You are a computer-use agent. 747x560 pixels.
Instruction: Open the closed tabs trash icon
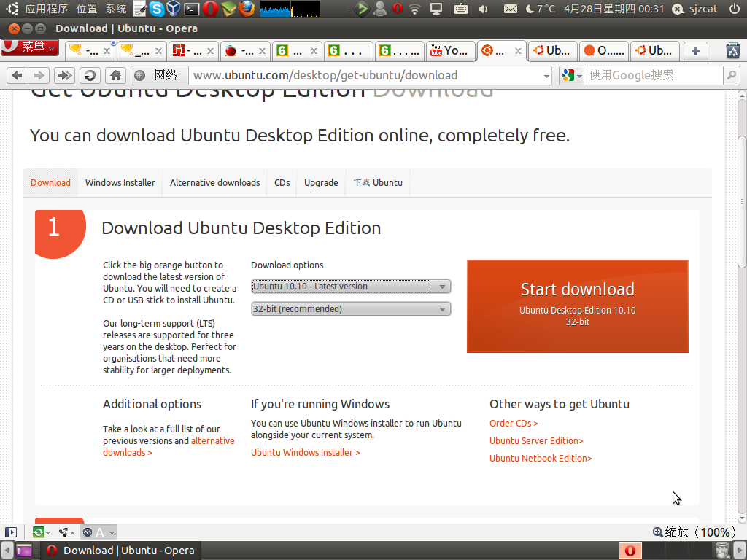pos(732,51)
